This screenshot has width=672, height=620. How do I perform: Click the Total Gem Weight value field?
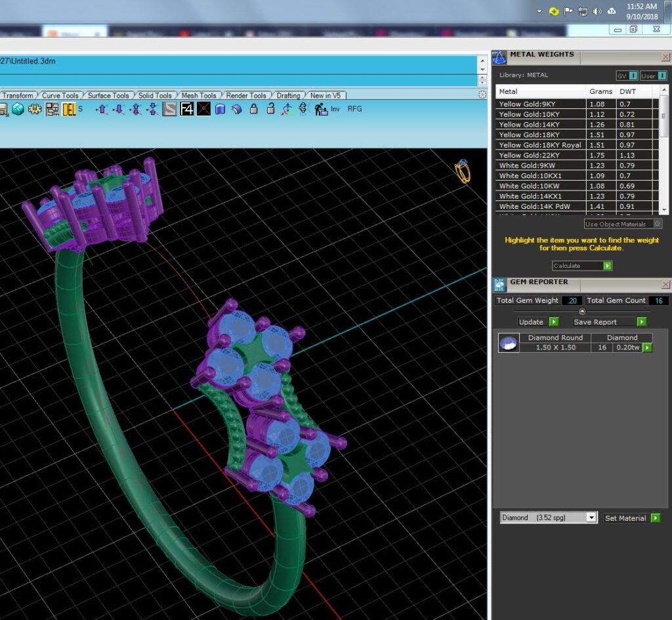pos(572,301)
